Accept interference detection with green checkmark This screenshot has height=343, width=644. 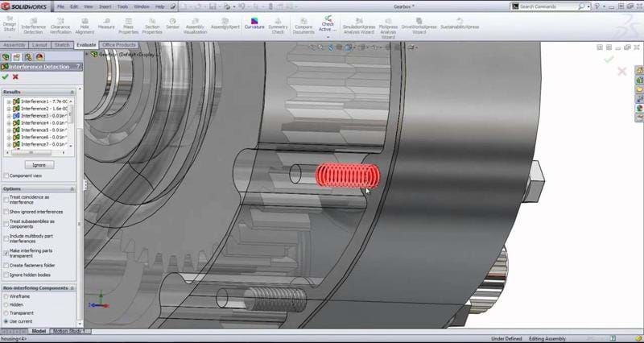[6, 76]
